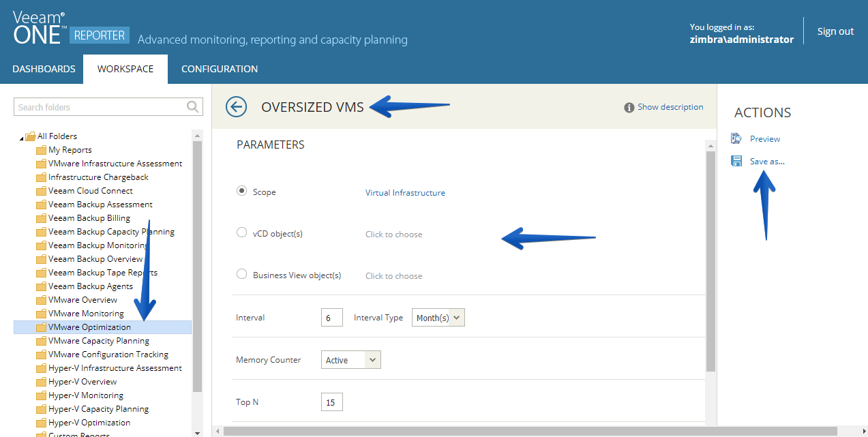
Task: Switch to the Workspace tab
Action: click(x=125, y=69)
